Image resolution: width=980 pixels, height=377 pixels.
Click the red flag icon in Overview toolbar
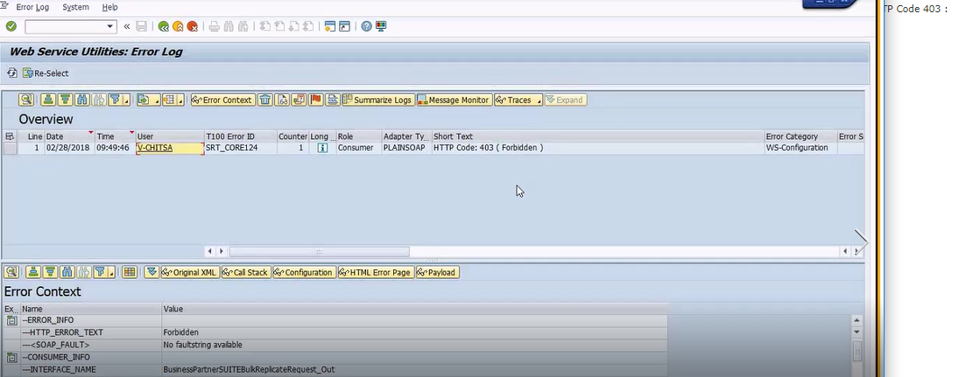click(316, 100)
